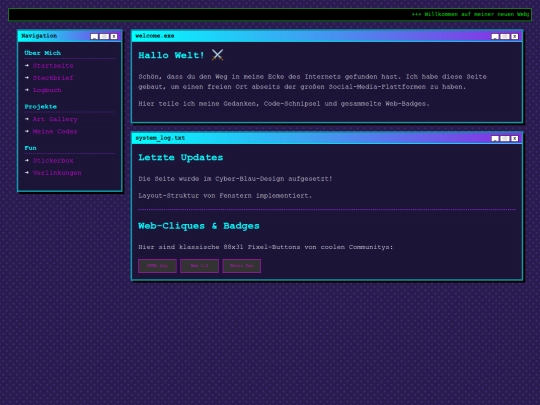Click the line about Cyber-Blau-Design
The height and width of the screenshot is (405, 540).
(x=235, y=179)
